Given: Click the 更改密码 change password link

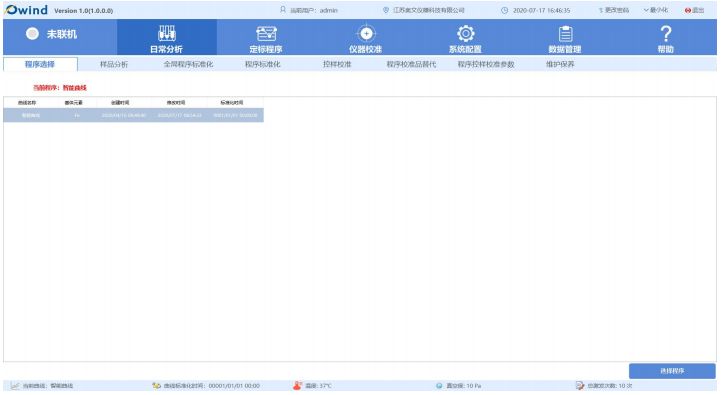Looking at the screenshot, I should click(x=614, y=10).
